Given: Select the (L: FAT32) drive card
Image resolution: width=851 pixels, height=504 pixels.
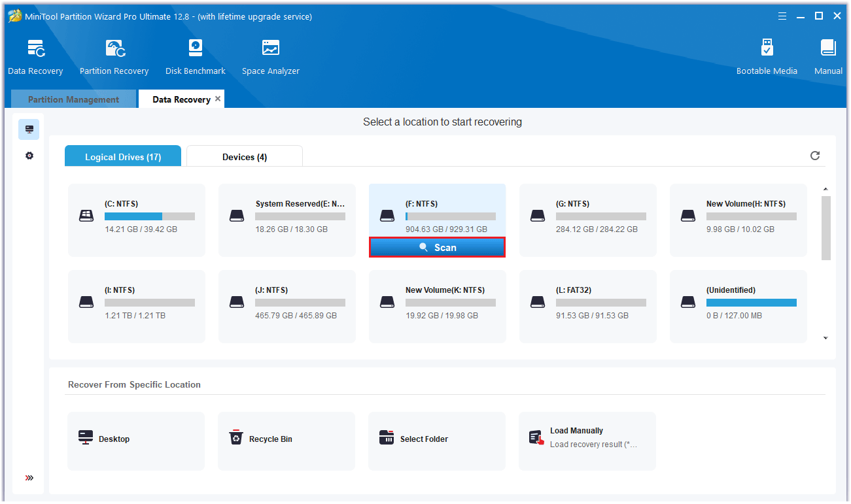Looking at the screenshot, I should pyautogui.click(x=588, y=307).
